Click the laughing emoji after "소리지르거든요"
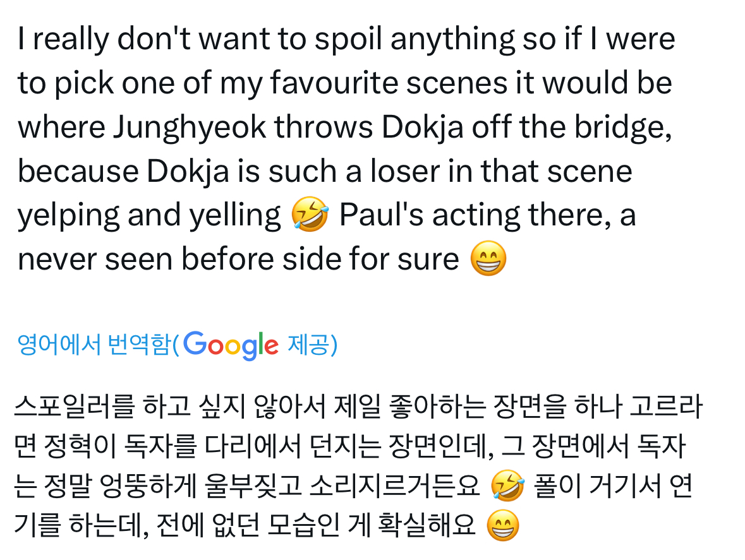The height and width of the screenshot is (560, 745). [507, 487]
